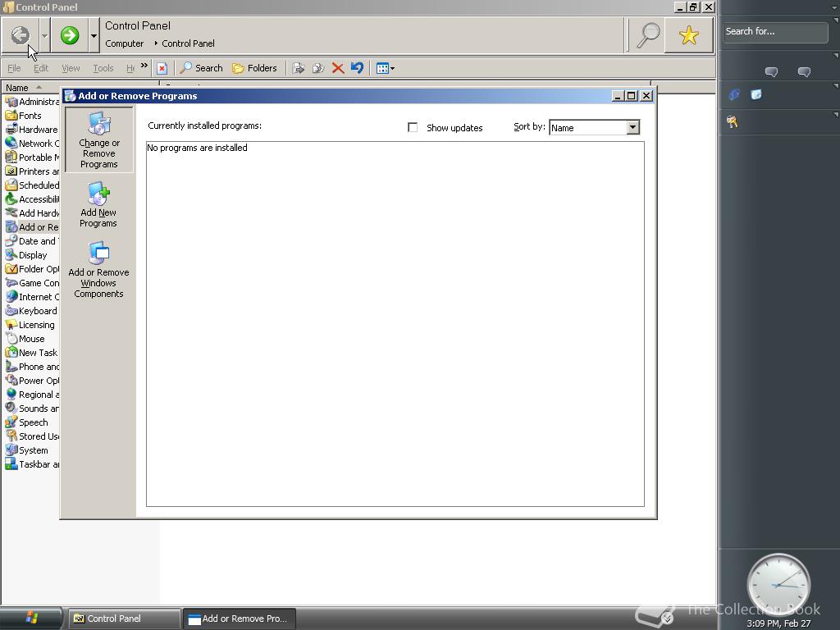The image size is (840, 630).
Task: Click the Folders toolbar button
Action: tap(254, 68)
